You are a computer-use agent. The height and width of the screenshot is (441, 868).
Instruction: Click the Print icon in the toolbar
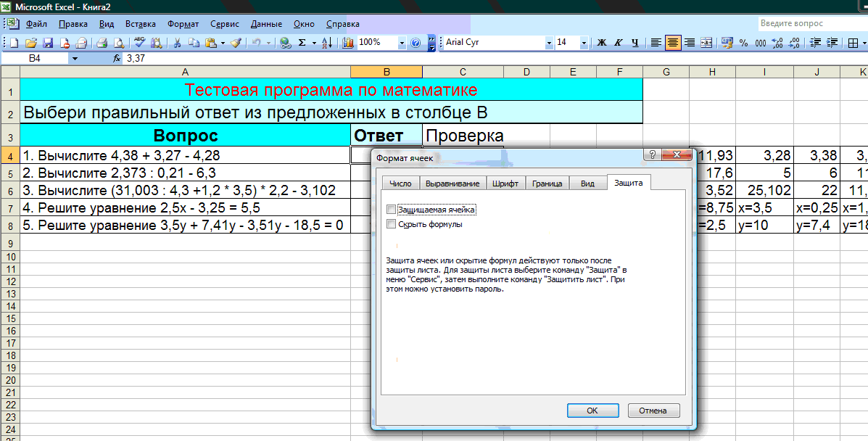[102, 43]
